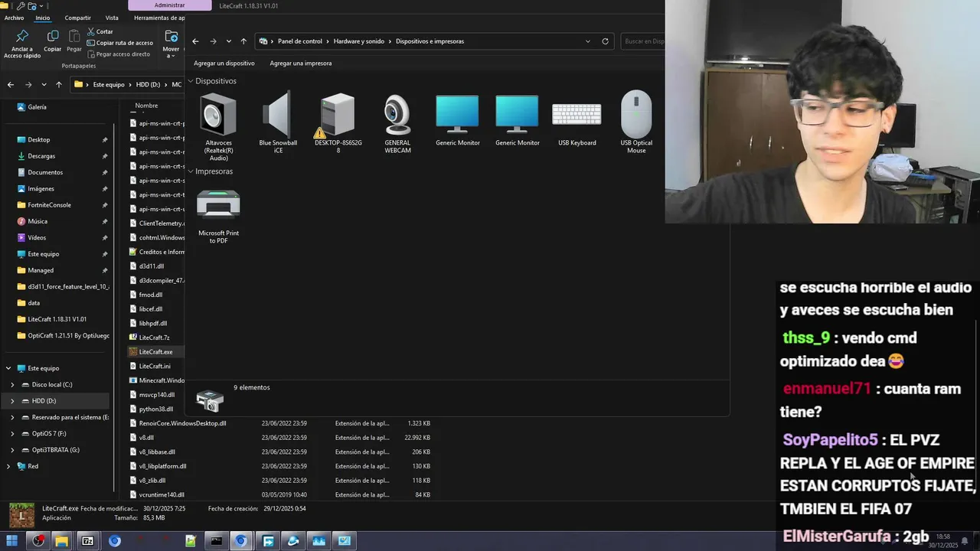Select the LiteCraft.ini file
The image size is (980, 551).
[x=155, y=367]
